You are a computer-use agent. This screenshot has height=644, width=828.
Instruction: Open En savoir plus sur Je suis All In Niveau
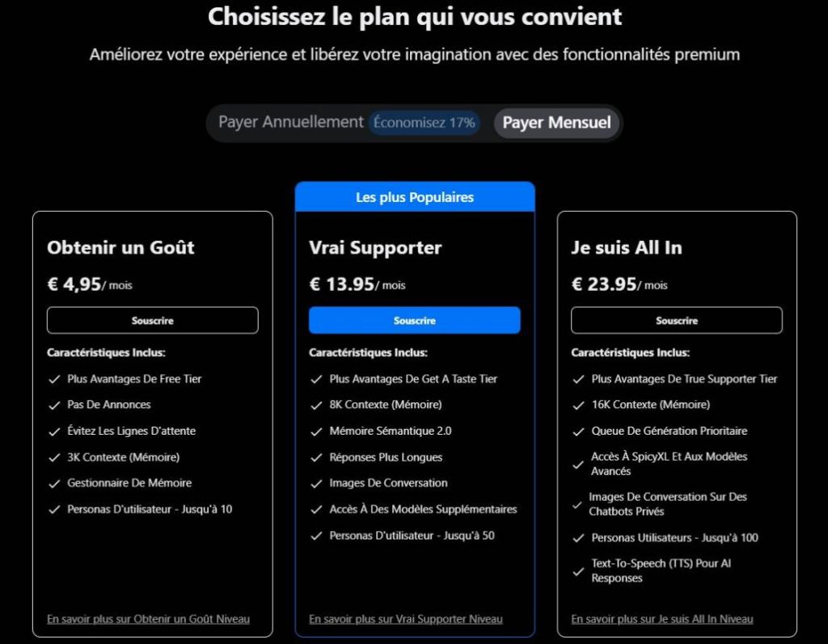662,619
